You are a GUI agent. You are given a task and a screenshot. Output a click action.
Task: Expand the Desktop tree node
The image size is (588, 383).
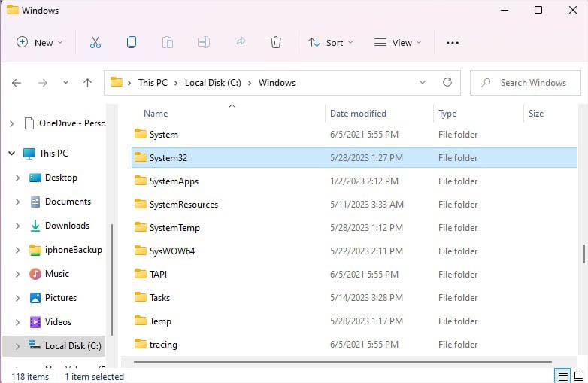tap(17, 178)
